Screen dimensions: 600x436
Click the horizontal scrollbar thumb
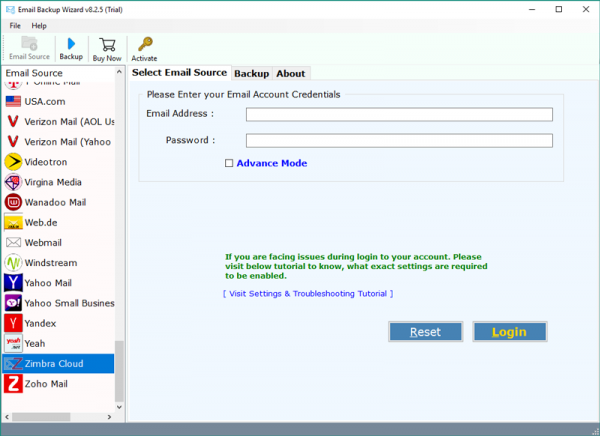pyautogui.click(x=41, y=417)
